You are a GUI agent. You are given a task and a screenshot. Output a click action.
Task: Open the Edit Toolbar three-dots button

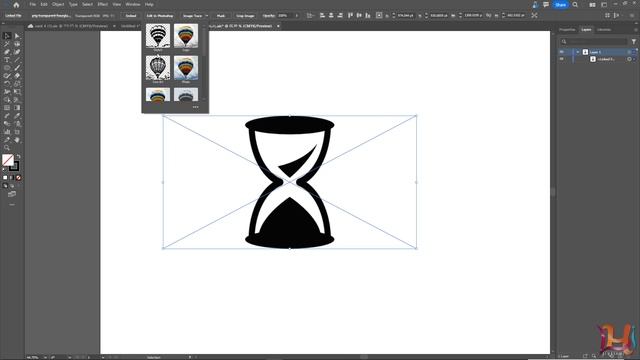[x=12, y=204]
